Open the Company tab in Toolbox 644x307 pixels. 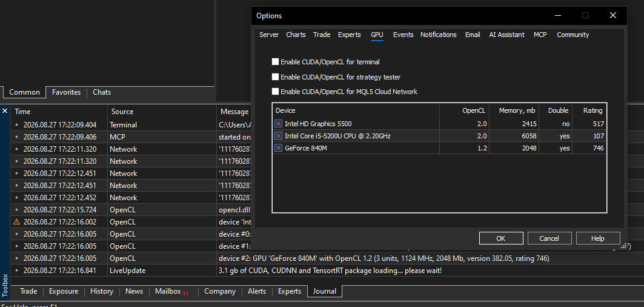click(220, 291)
